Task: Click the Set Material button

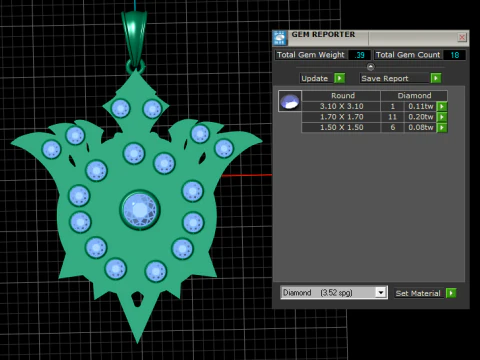Action: [418, 293]
